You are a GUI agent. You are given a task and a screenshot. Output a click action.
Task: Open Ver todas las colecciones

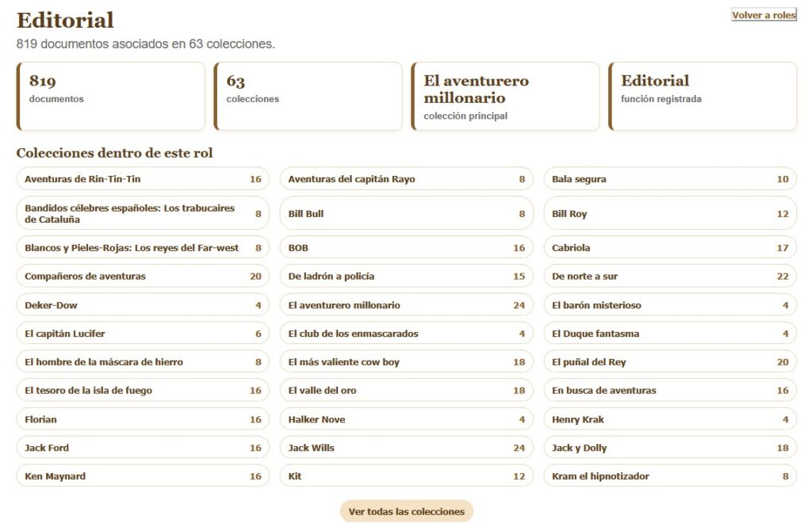[407, 511]
